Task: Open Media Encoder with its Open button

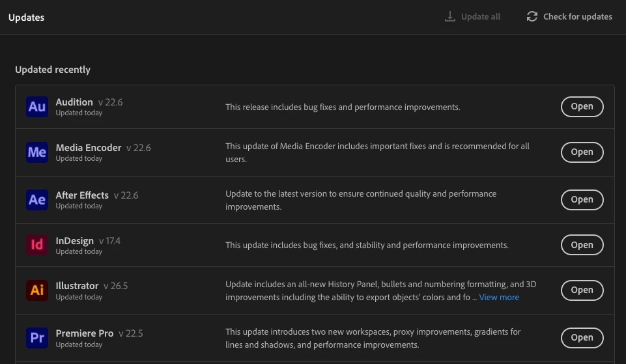Action: [582, 152]
